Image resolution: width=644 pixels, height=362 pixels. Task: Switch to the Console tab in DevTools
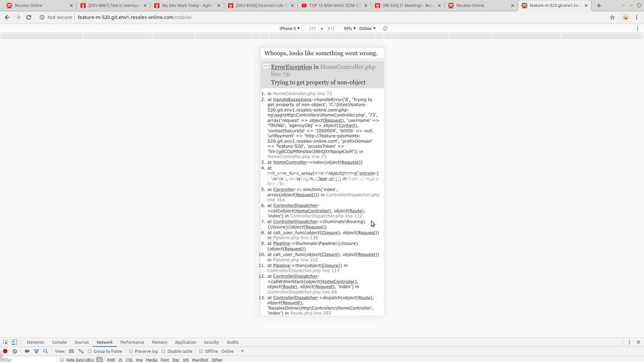tap(59, 342)
